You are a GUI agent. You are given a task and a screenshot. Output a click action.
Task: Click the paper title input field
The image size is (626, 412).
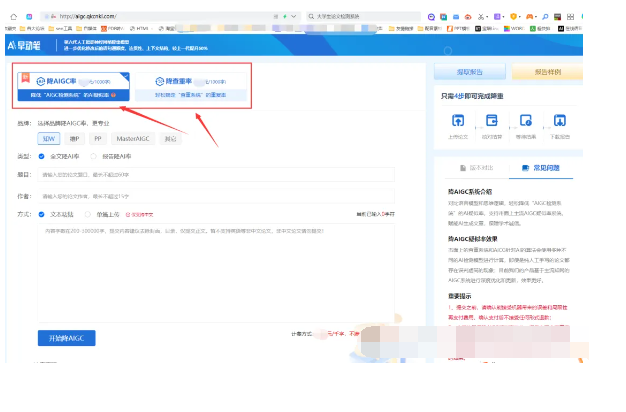coord(216,175)
